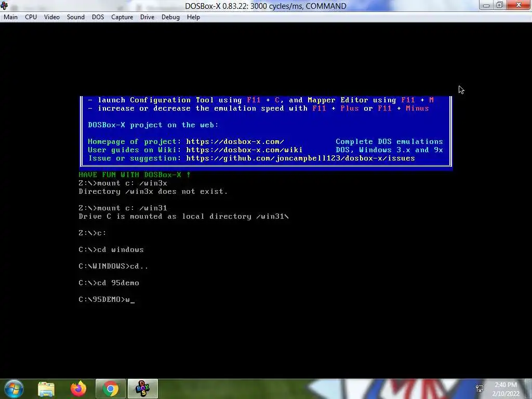Click the DOSBox-X title bar icon
Image resolution: width=532 pixels, height=399 pixels.
pos(4,5)
